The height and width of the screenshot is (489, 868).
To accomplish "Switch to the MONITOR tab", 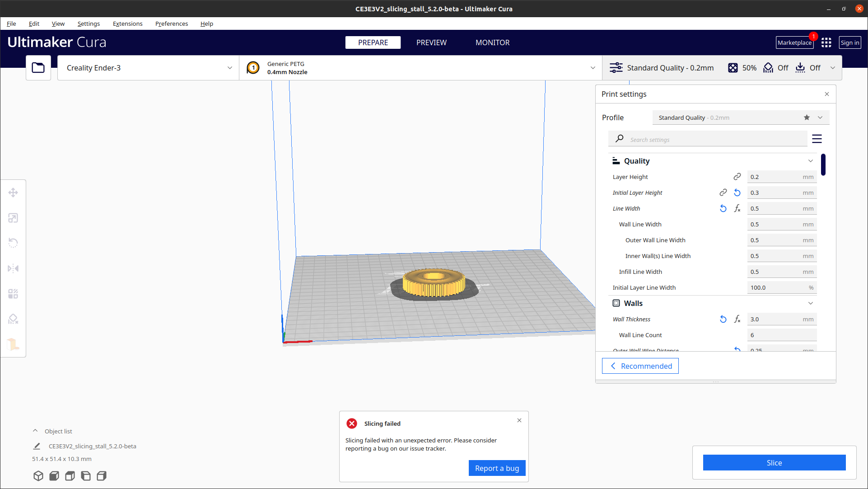I will pyautogui.click(x=492, y=42).
